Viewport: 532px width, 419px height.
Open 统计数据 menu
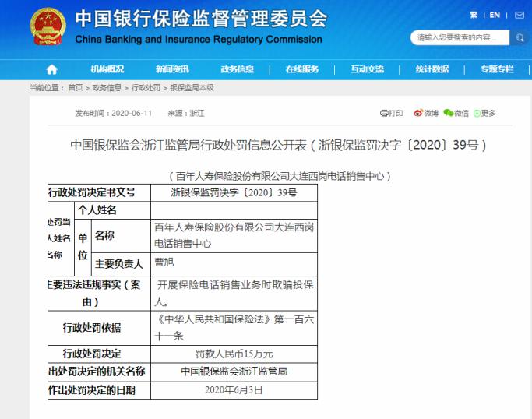click(x=432, y=69)
